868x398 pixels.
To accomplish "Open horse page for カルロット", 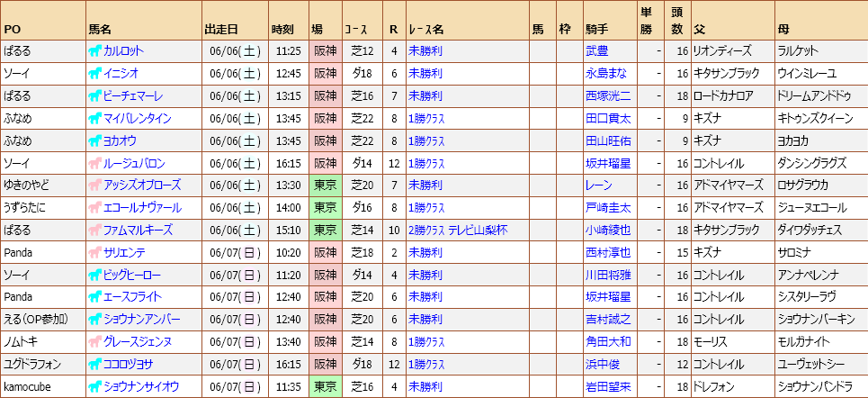I will 123,51.
